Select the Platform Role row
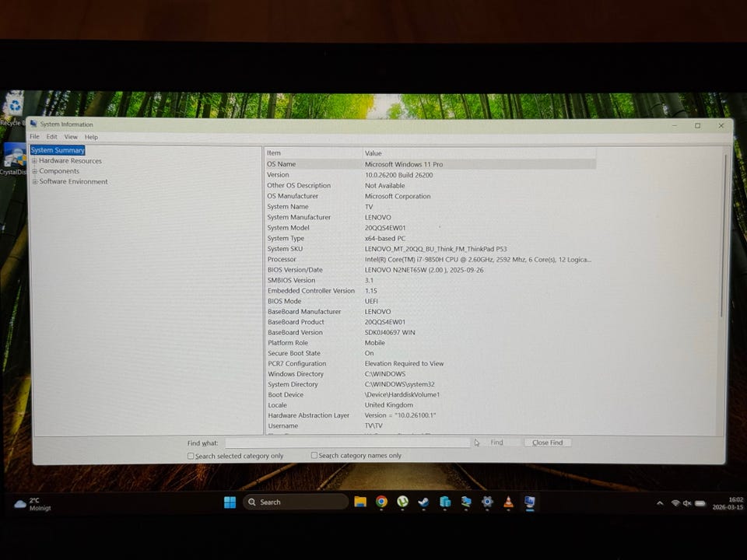Screen dimensions: 747x560 430,343
